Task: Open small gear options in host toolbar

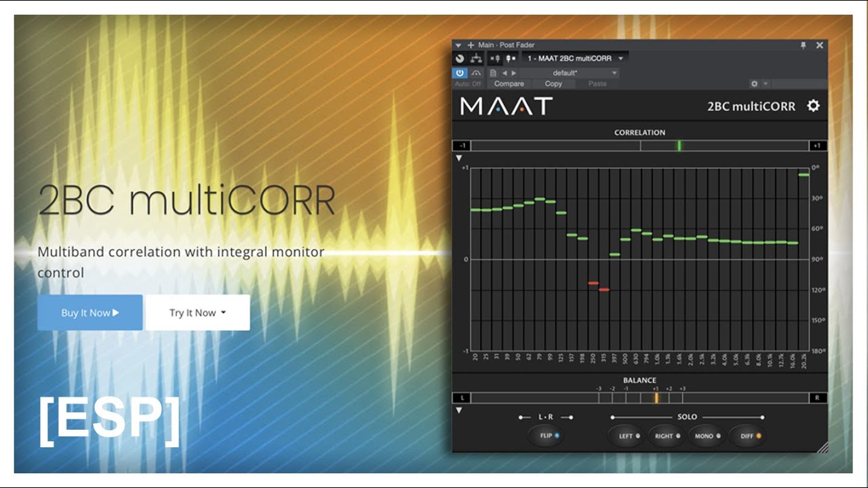Action: pos(754,83)
